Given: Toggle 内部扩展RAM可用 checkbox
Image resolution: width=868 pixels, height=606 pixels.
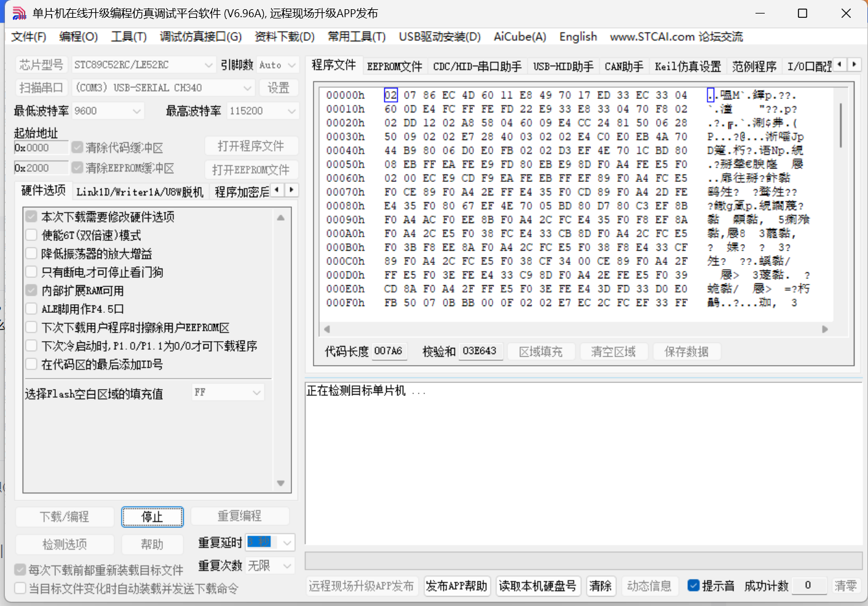Looking at the screenshot, I should tap(31, 290).
